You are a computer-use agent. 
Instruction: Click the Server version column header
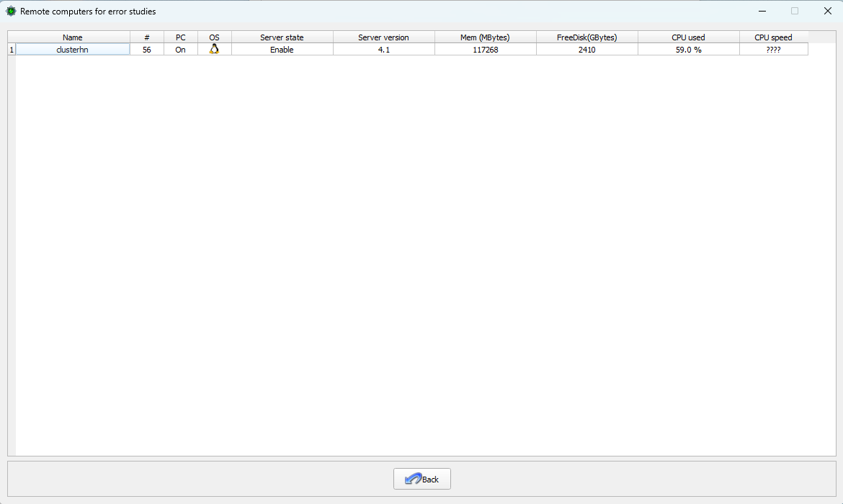click(x=384, y=37)
